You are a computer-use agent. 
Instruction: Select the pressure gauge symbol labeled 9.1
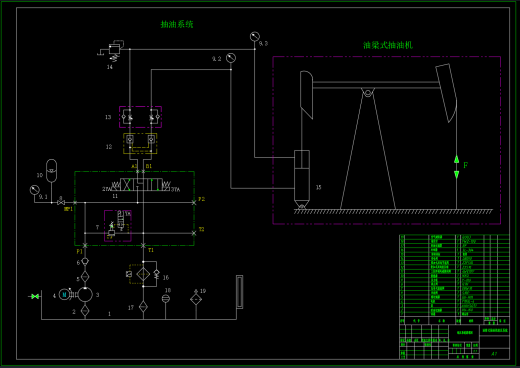click(35, 190)
